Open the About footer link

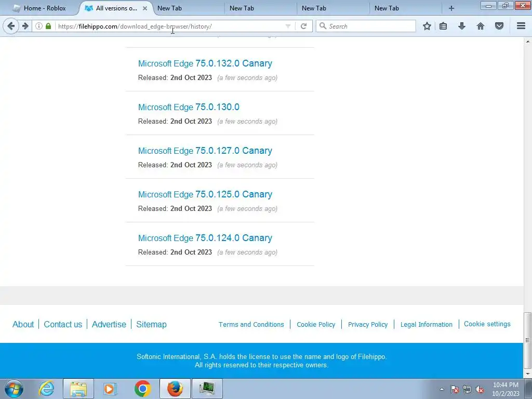[x=23, y=324]
